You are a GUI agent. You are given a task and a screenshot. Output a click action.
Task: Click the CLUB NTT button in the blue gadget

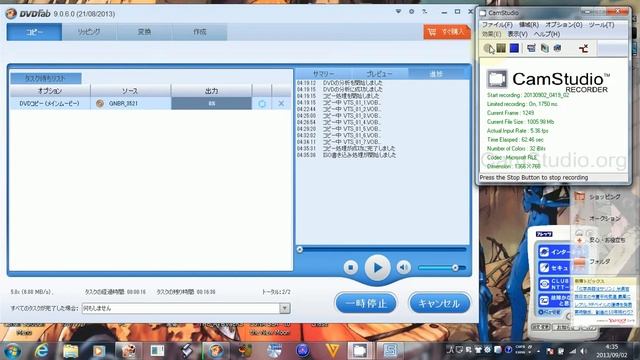(554, 284)
